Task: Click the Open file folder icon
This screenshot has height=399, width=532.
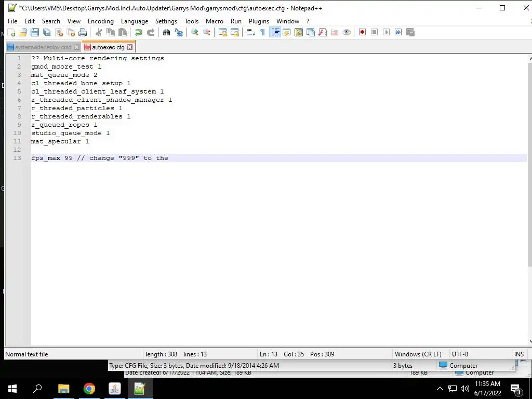Action: click(x=23, y=32)
